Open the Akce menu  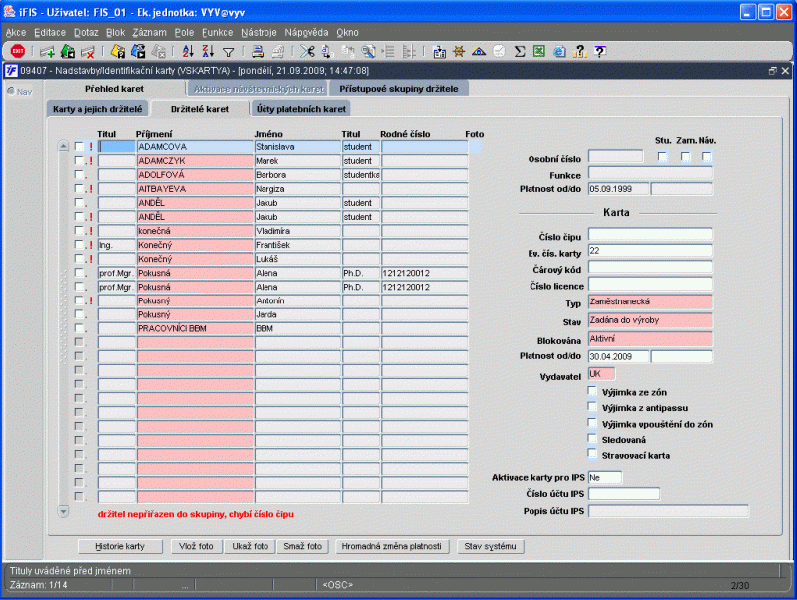click(16, 33)
